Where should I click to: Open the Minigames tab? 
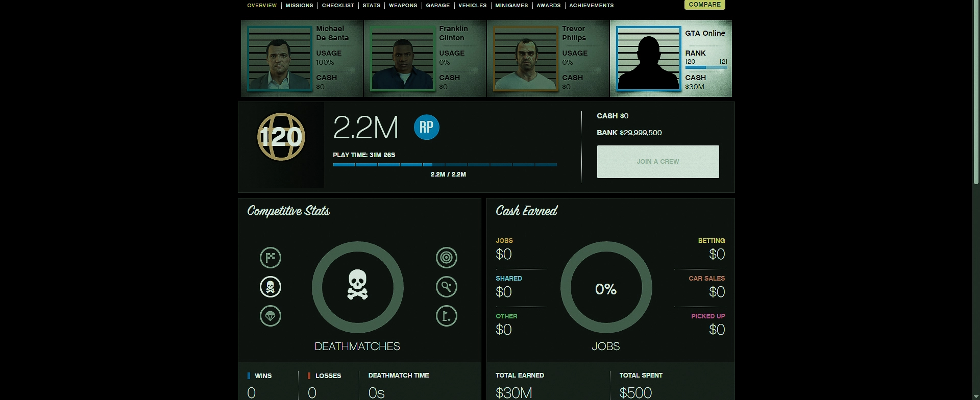click(511, 5)
